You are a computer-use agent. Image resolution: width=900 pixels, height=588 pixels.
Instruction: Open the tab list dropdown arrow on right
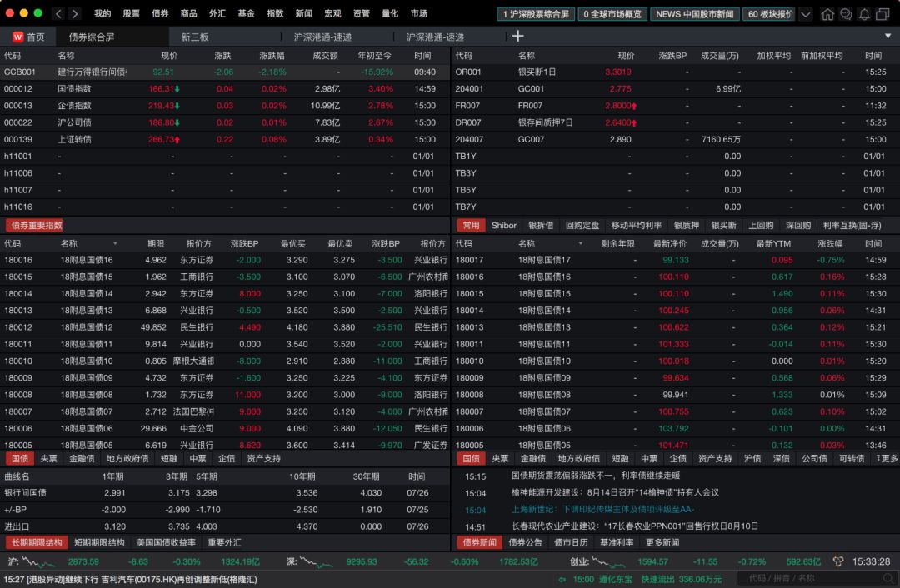(x=888, y=36)
